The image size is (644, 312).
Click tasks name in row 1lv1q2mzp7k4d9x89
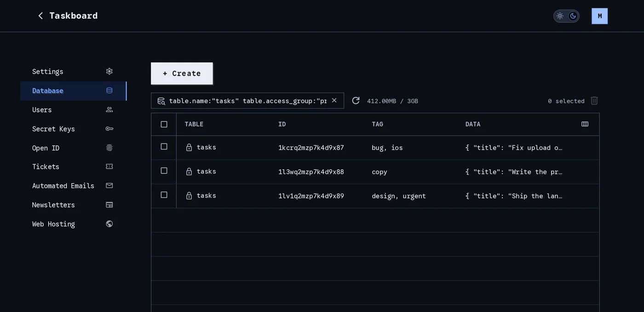[x=207, y=196]
